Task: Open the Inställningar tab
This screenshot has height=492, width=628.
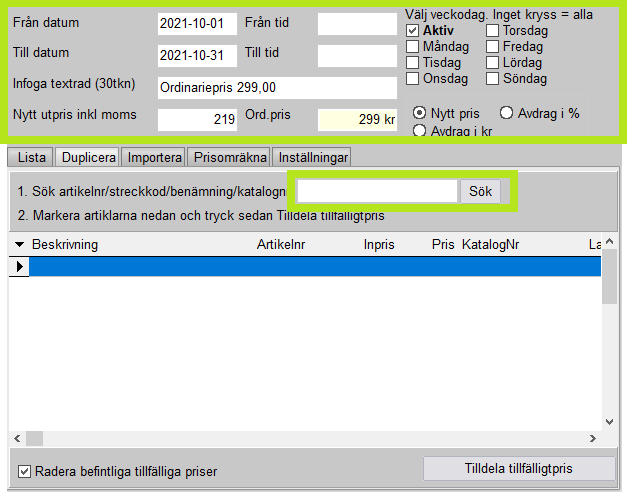Action: (312, 157)
